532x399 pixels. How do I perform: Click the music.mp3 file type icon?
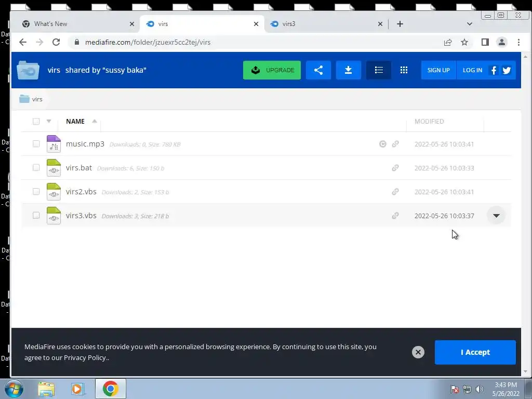[54, 144]
